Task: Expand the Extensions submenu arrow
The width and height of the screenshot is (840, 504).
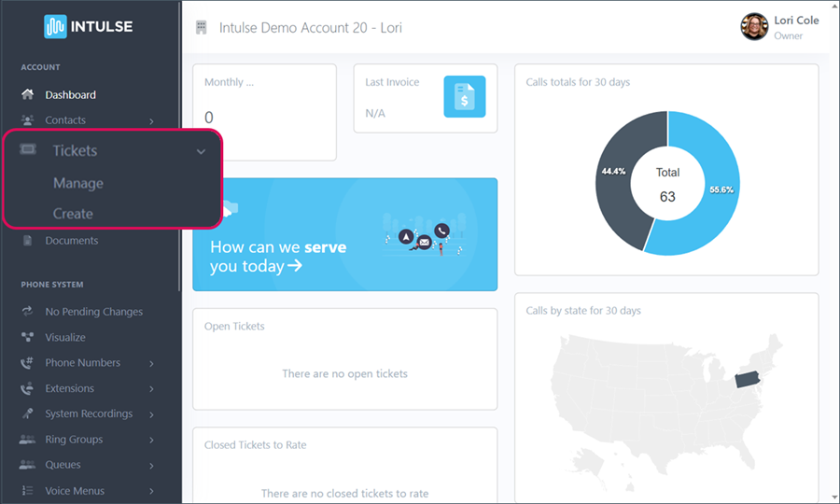Action: coord(151,388)
